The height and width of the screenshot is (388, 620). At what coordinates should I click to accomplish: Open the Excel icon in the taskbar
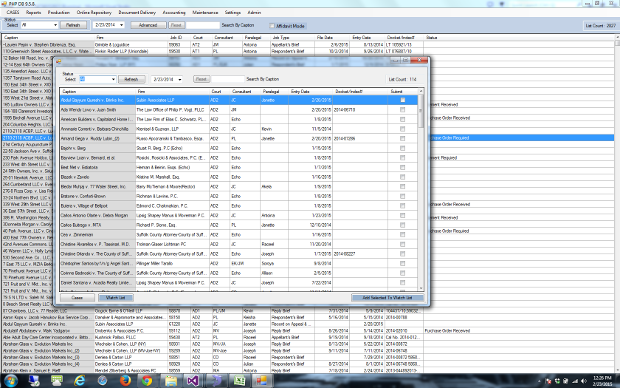pos(239,381)
